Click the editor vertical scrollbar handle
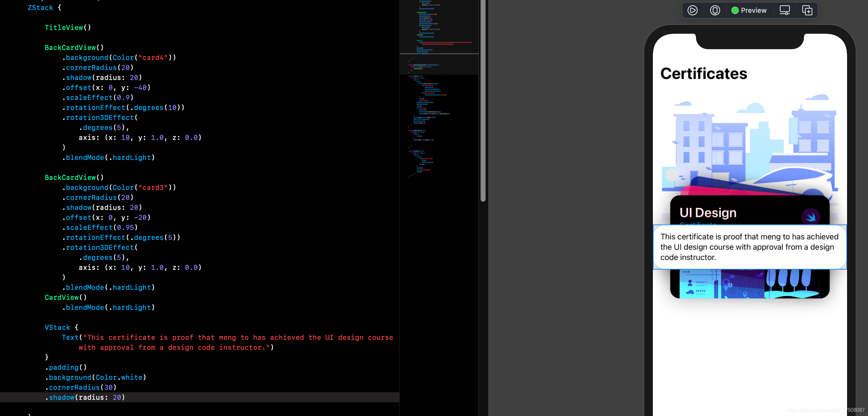The image size is (868, 416). pyautogui.click(x=483, y=101)
